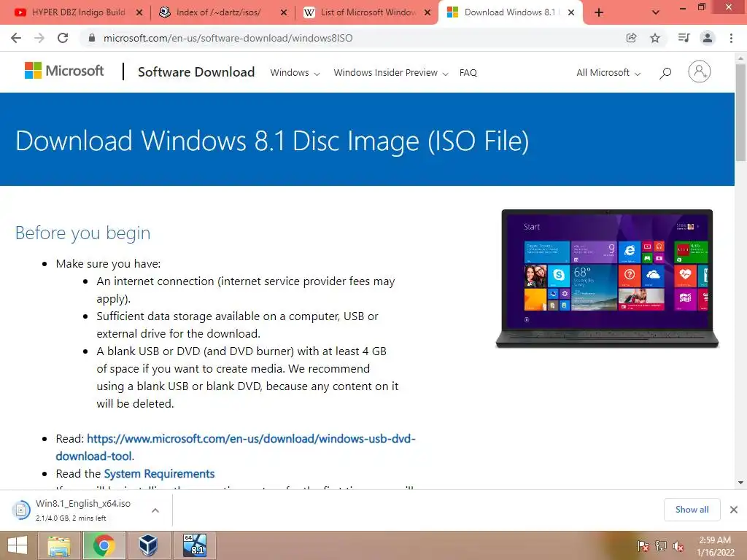This screenshot has height=560, width=747.
Task: Open the media control icon in toolbar
Action: pyautogui.click(x=684, y=38)
